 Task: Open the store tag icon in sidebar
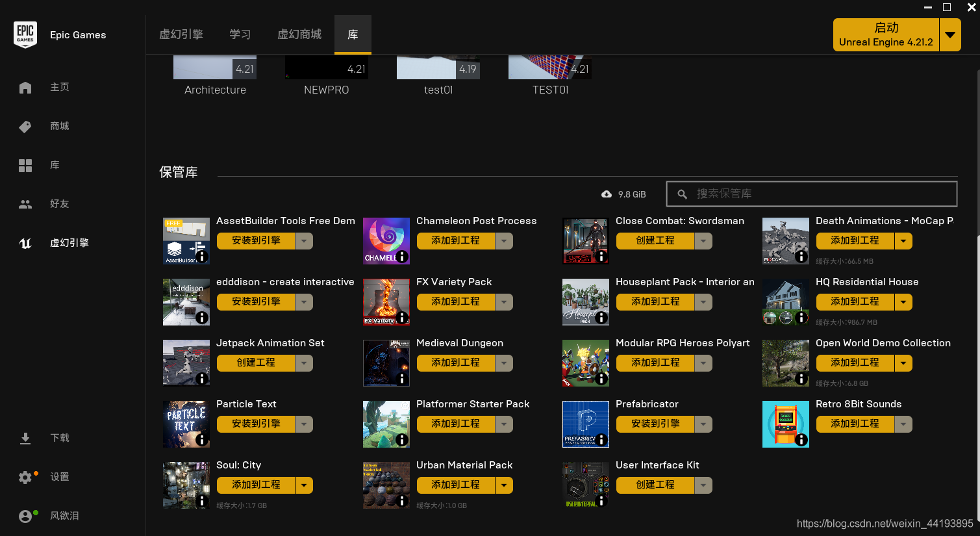click(x=25, y=126)
